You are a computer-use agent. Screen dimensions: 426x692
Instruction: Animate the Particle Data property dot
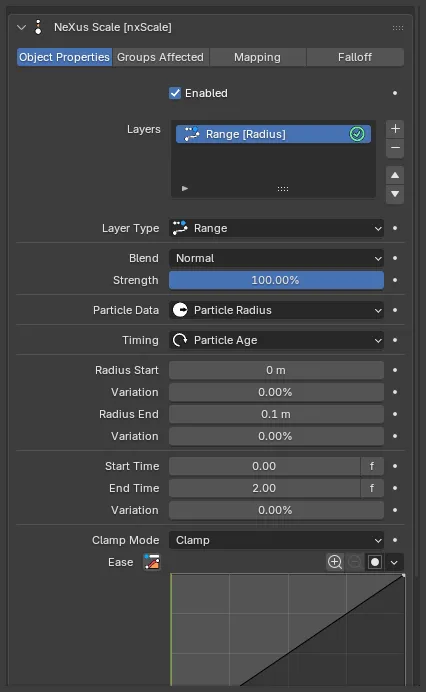pos(395,310)
